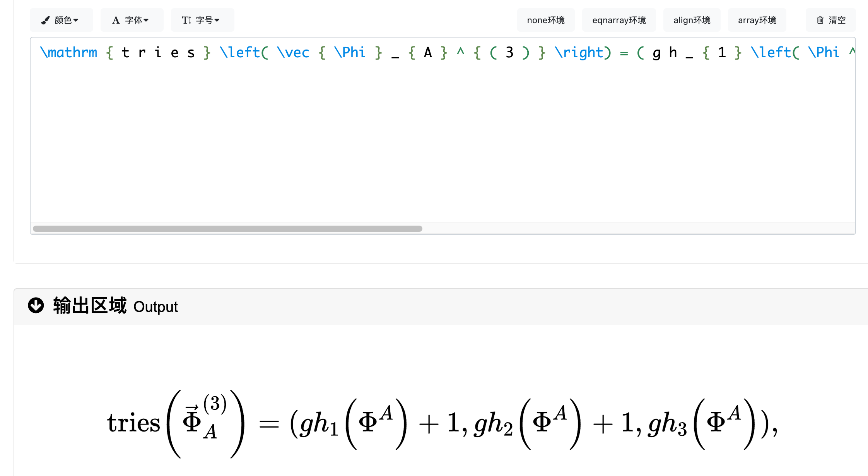This screenshot has height=476, width=868.
Task: Expand the 字号 font size dropdown caret
Action: tap(217, 20)
